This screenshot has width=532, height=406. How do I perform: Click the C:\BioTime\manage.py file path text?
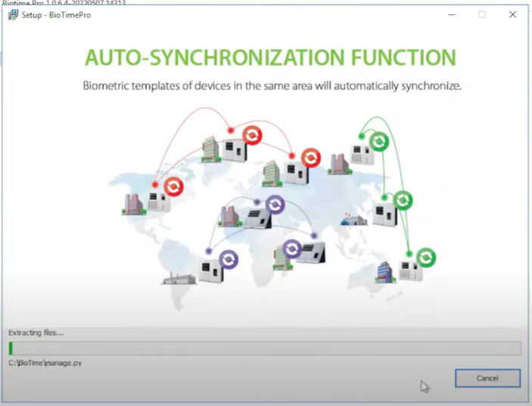pyautogui.click(x=45, y=363)
